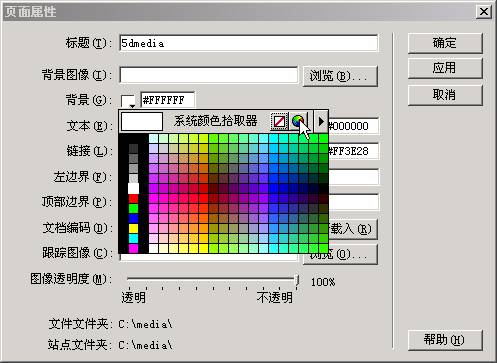Open the background color swatch dropdown
The image size is (497, 363).
(x=128, y=101)
